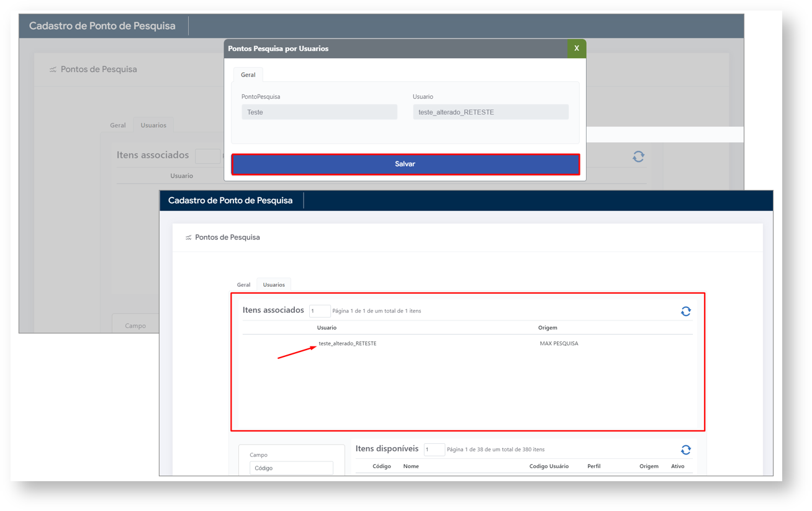
Task: Open the Campo selector showing Código
Action: tap(291, 468)
